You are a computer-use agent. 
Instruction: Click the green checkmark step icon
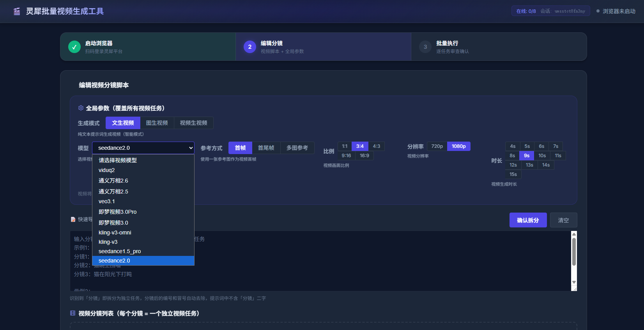pyautogui.click(x=74, y=47)
